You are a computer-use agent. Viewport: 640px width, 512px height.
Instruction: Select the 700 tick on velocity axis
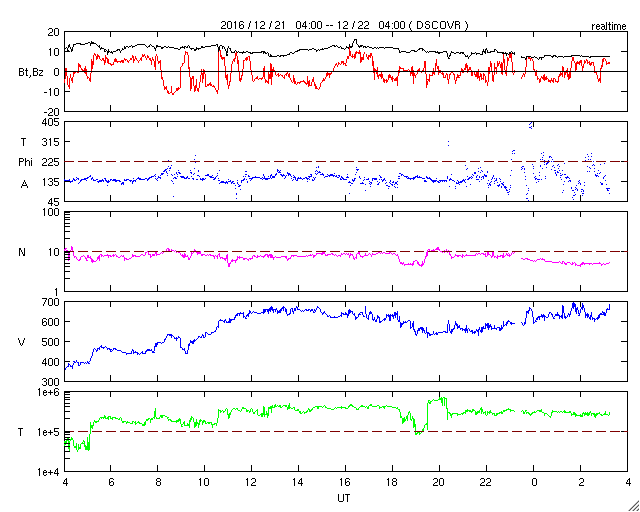click(x=51, y=302)
